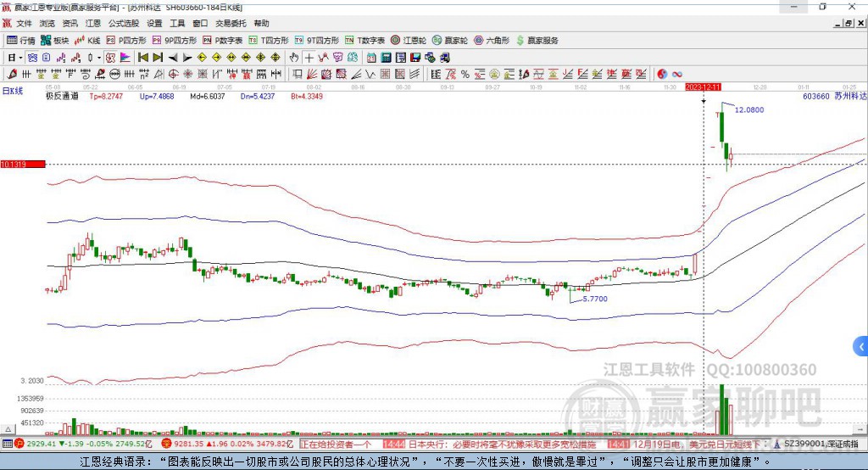
Task: Select the red pencil drawing tool
Action: (12, 75)
